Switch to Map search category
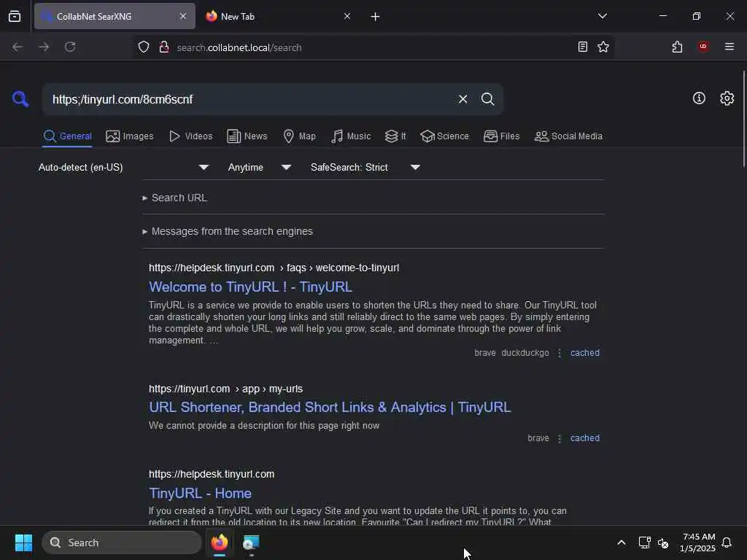Image resolution: width=747 pixels, height=560 pixels. coord(299,136)
